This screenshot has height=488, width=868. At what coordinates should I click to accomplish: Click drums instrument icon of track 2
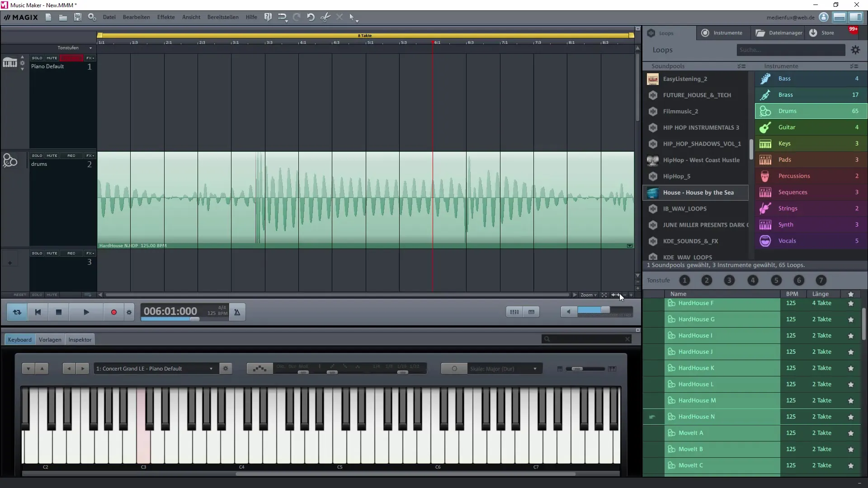pos(10,160)
